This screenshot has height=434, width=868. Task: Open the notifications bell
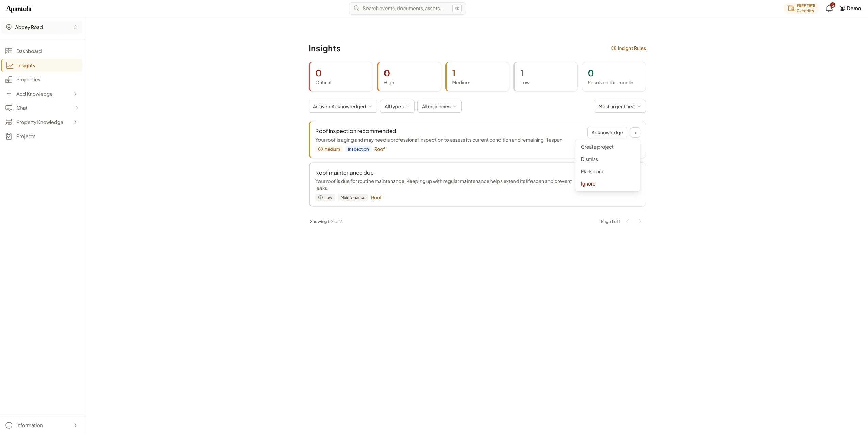point(829,9)
